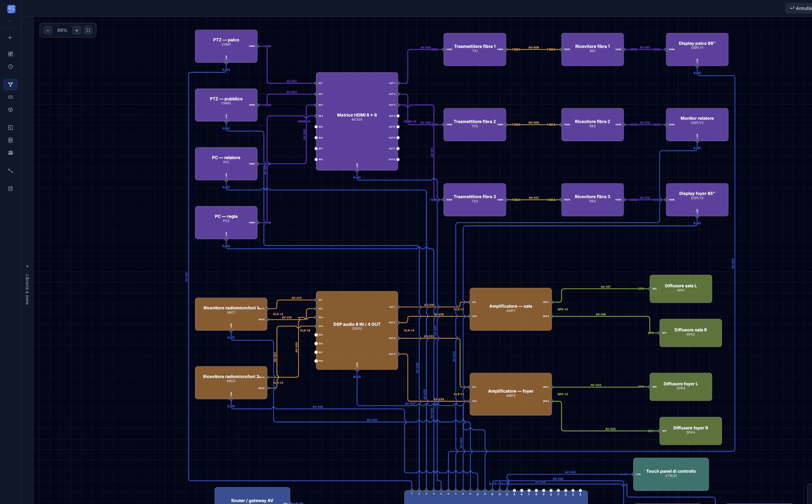Click the AV-040 cable label
The width and height of the screenshot is (812, 504).
[x=570, y=472]
